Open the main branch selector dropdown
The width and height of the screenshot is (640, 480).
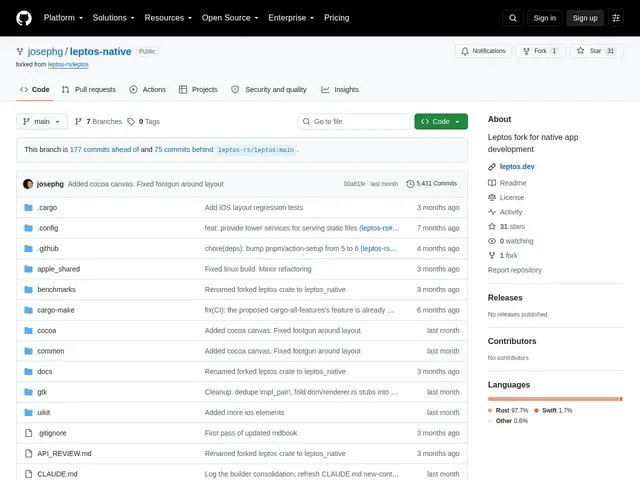click(42, 122)
